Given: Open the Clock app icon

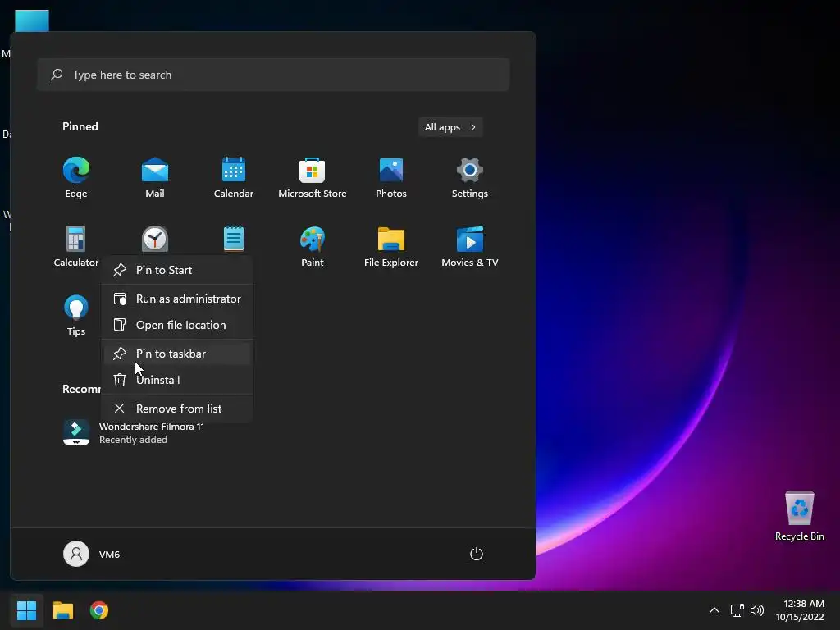Looking at the screenshot, I should (x=155, y=239).
